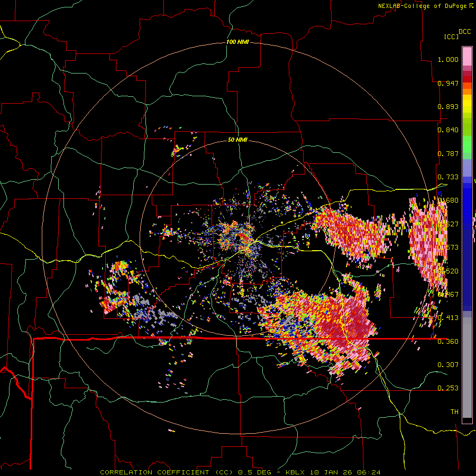Click the 0.413 scale value
476x476 pixels.
(x=448, y=318)
